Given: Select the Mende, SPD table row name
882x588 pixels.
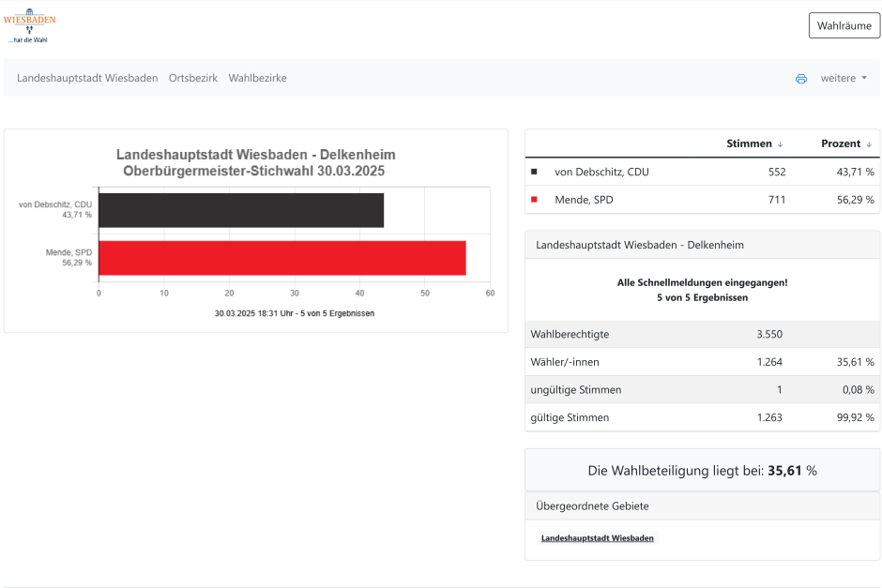Looking at the screenshot, I should [x=584, y=200].
